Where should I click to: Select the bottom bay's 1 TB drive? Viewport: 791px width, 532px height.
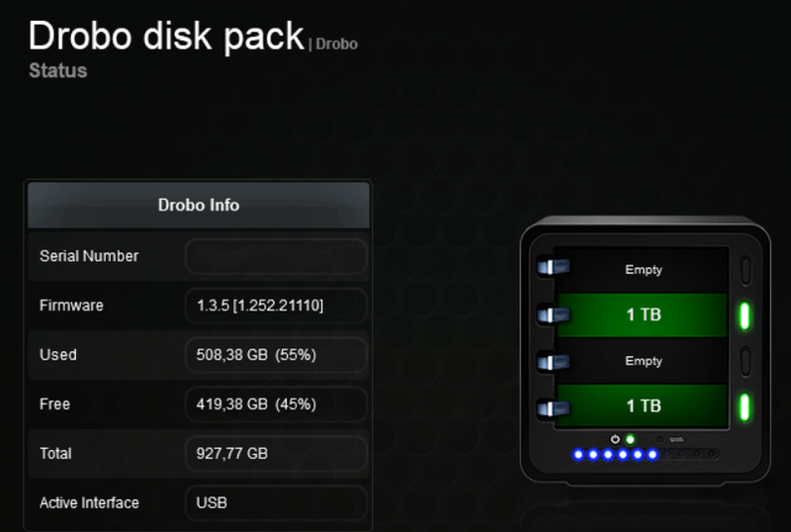pyautogui.click(x=644, y=406)
